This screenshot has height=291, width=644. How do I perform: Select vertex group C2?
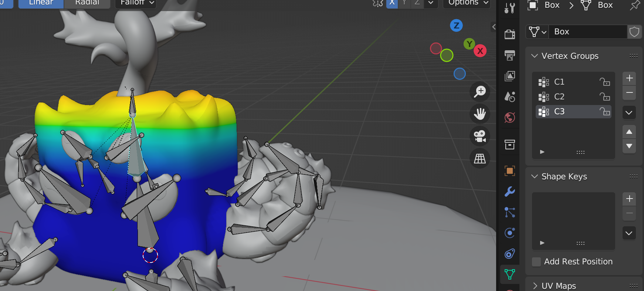pyautogui.click(x=573, y=97)
